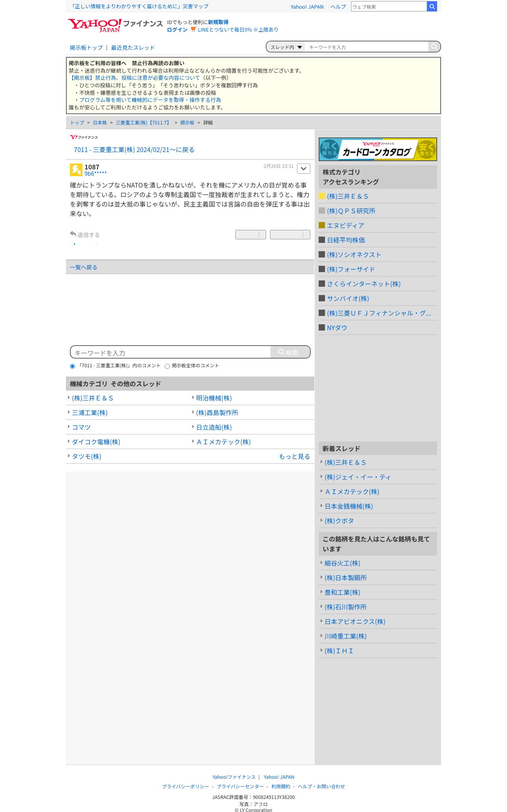Viewport: 507px width, 812px height.
Task: Click breadcrumb 三菱重工業(株)【7011.T】
Action: (x=143, y=123)
